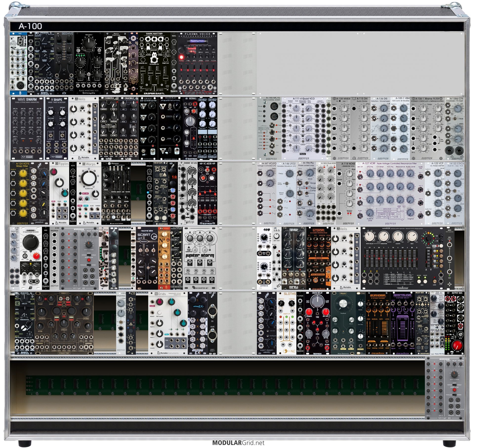Open the MODULARGrid.net link
The height and width of the screenshot is (448, 477).
238,443
